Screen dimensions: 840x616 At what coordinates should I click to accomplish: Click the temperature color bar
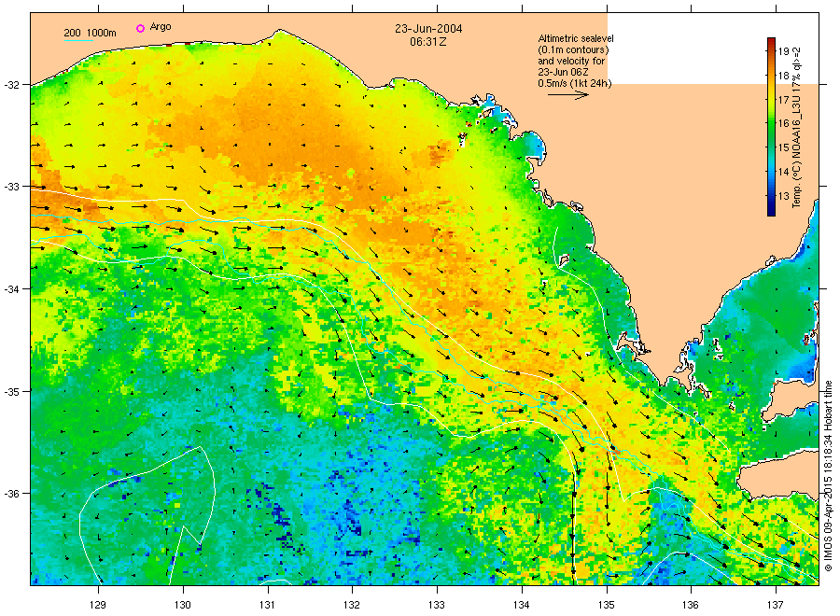point(771,127)
